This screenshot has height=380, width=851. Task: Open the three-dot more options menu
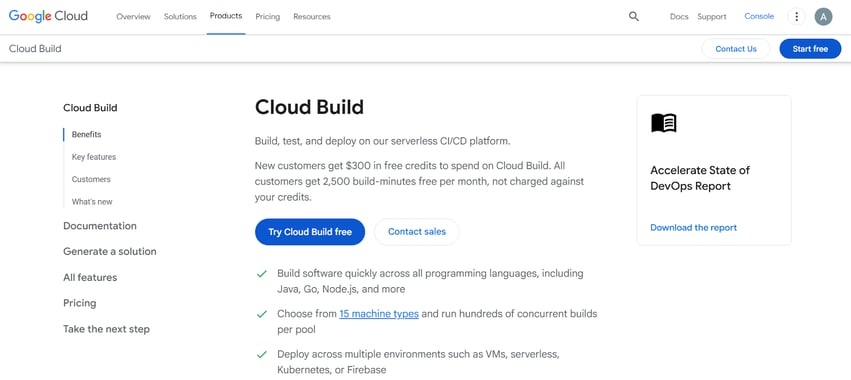796,16
